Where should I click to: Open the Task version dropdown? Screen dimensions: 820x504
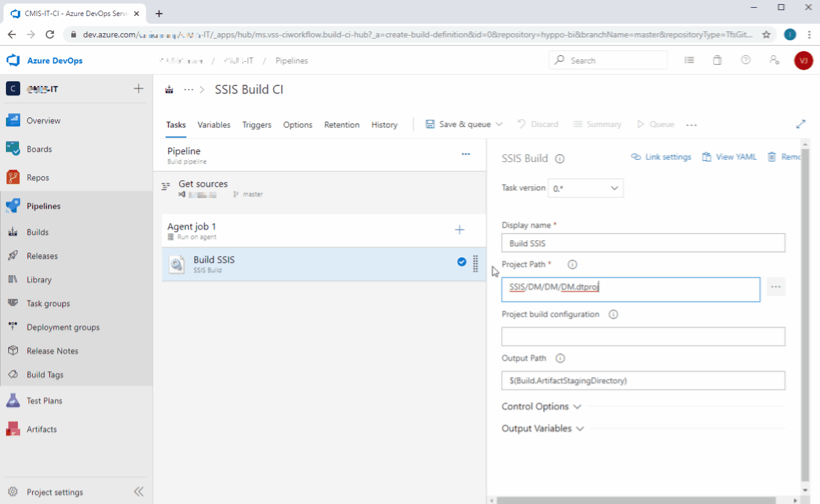click(585, 187)
